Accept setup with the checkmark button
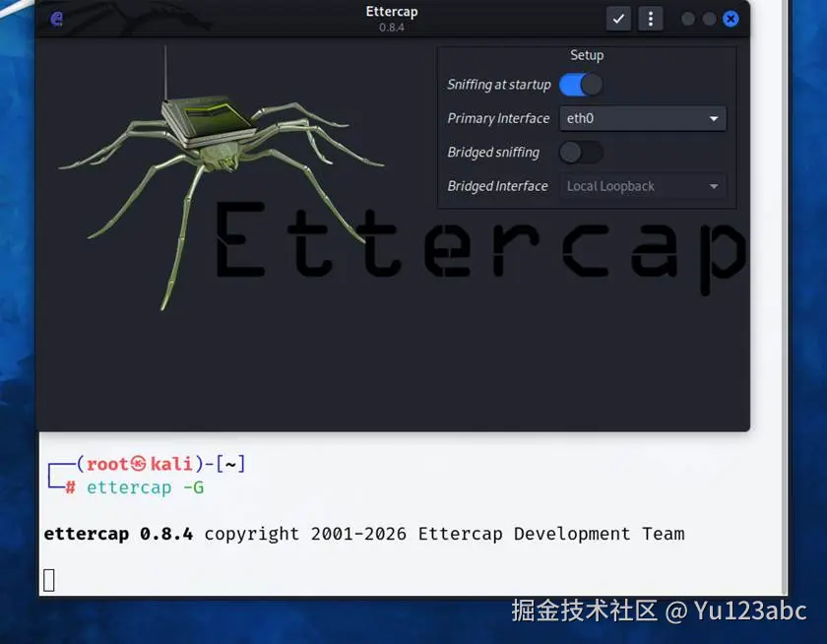The height and width of the screenshot is (644, 827). click(618, 20)
